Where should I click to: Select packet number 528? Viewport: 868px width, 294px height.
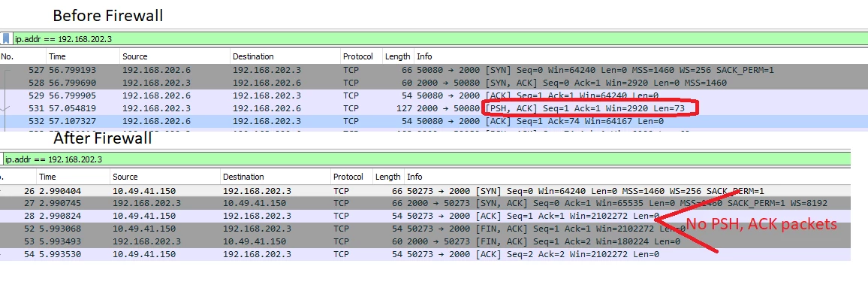pyautogui.click(x=434, y=83)
